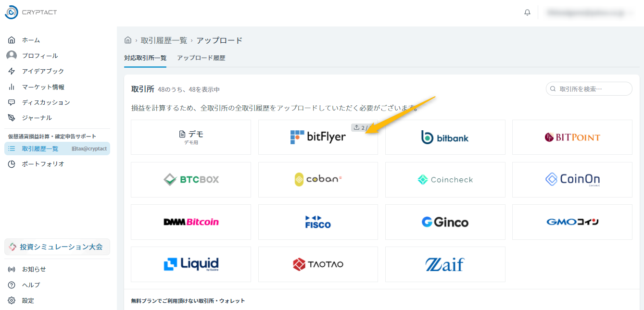Select the Zaif exchange card
Screen dimensions: 644x310
pos(445,264)
